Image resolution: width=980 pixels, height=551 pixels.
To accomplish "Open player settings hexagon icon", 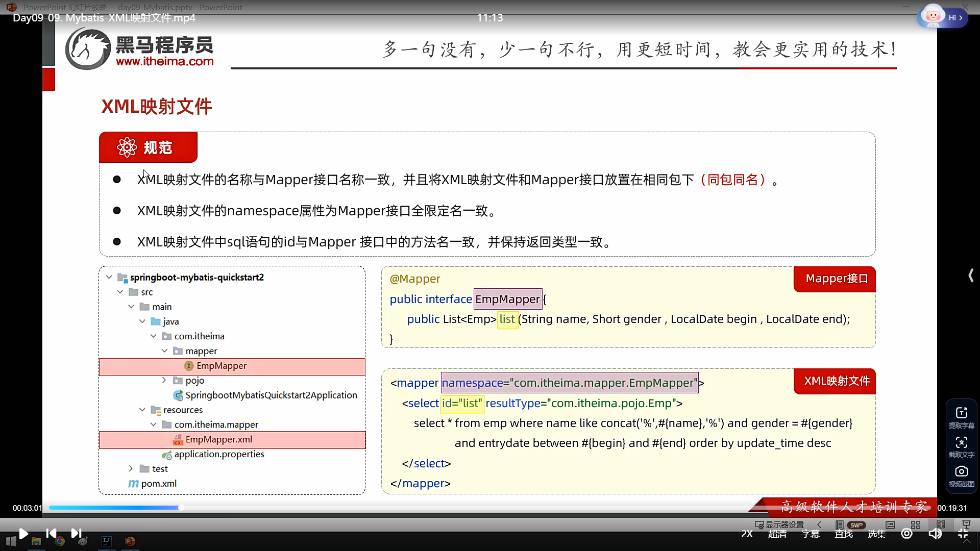I will click(907, 534).
